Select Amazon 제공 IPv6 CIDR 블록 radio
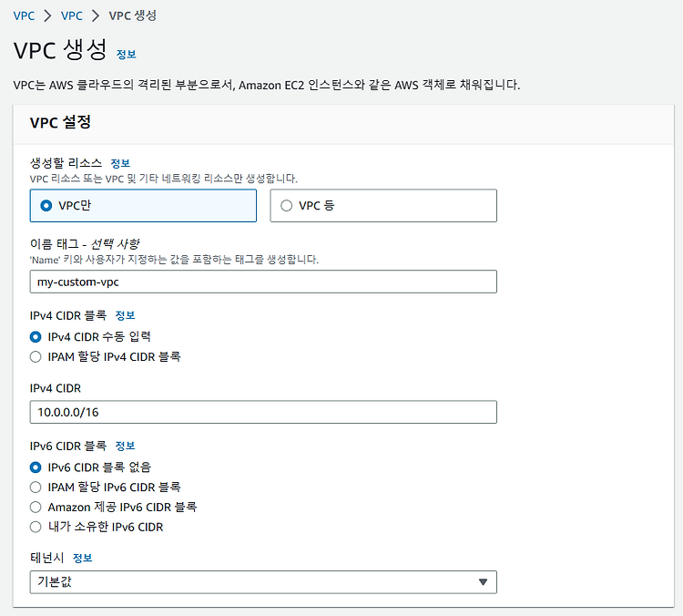The width and height of the screenshot is (683, 616). click(x=36, y=507)
